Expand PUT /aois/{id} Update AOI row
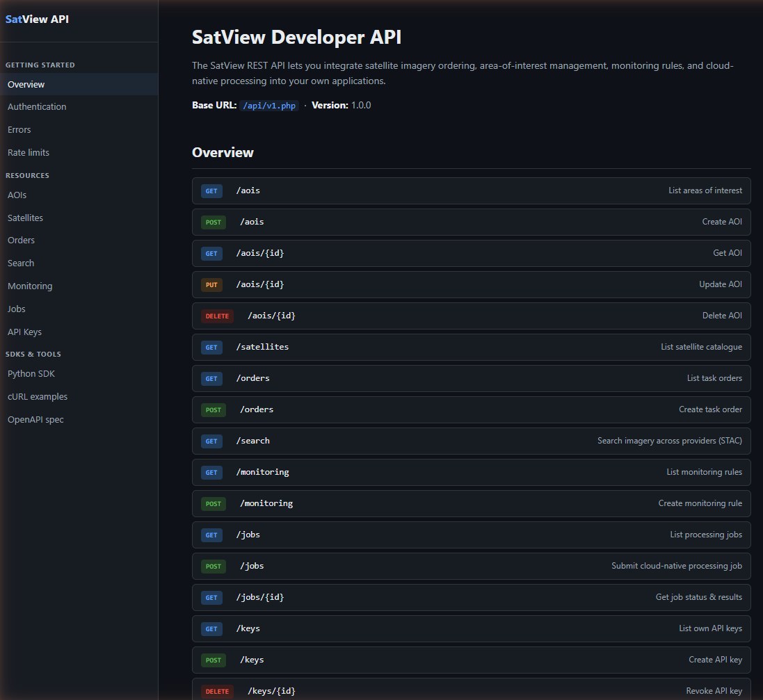This screenshot has height=700, width=763. tap(471, 284)
